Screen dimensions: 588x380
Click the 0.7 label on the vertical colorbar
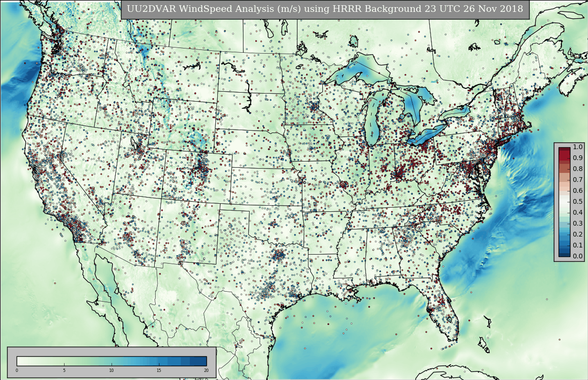(578, 180)
